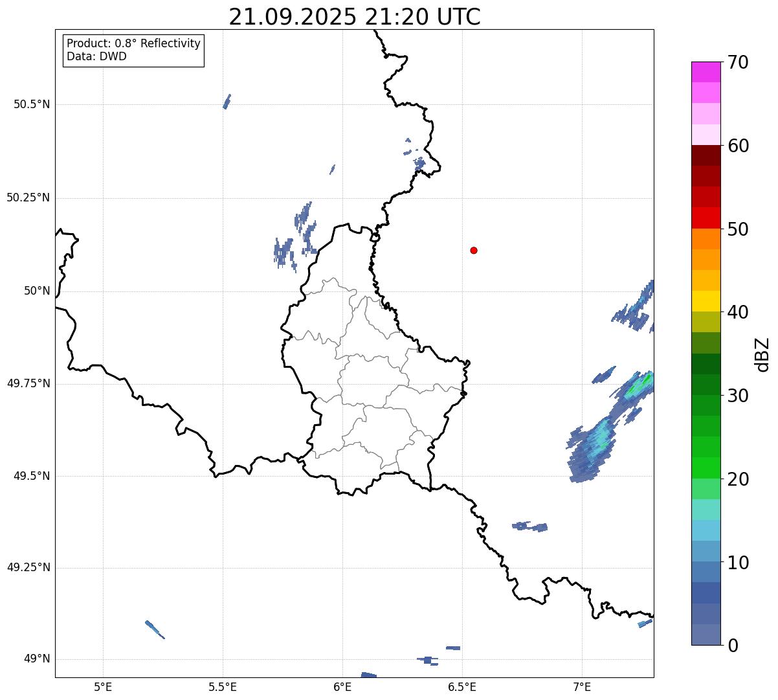This screenshot has width=778, height=700.
Task: Click the 7°E longitude label
Action: [x=583, y=687]
